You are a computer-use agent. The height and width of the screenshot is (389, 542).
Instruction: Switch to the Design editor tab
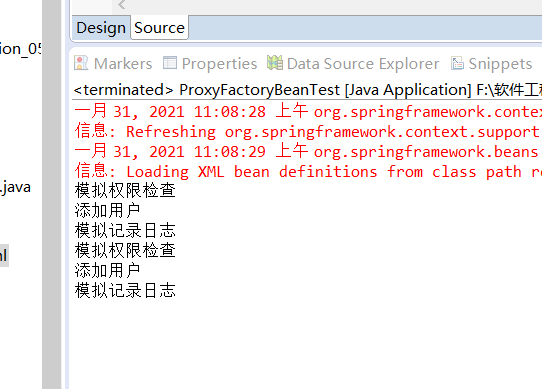[x=101, y=28]
